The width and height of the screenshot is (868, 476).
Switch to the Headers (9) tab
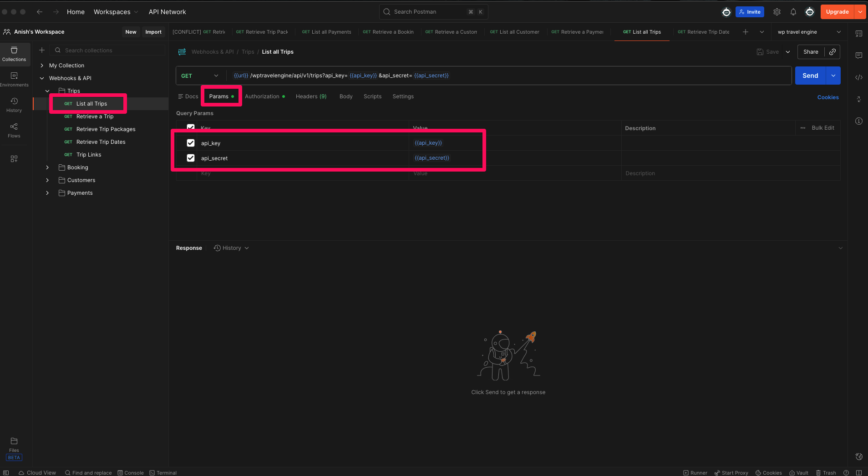point(311,96)
